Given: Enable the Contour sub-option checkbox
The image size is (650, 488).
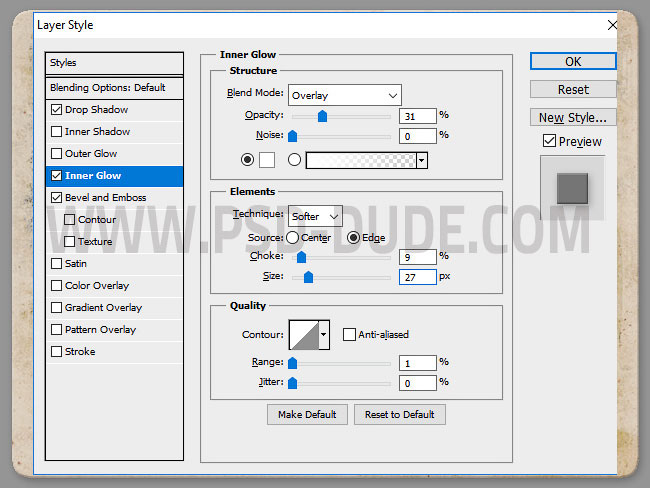Looking at the screenshot, I should click(x=70, y=219).
